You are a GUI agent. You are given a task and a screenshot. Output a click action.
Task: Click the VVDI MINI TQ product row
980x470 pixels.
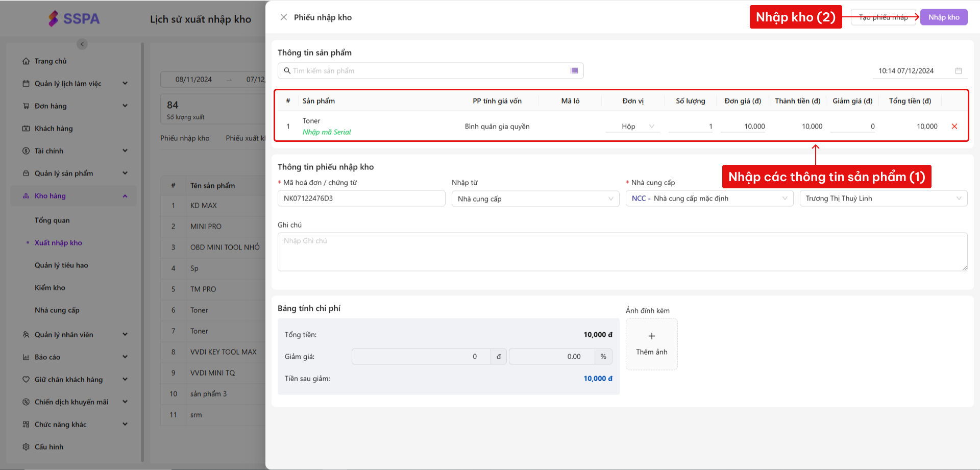[x=213, y=373]
